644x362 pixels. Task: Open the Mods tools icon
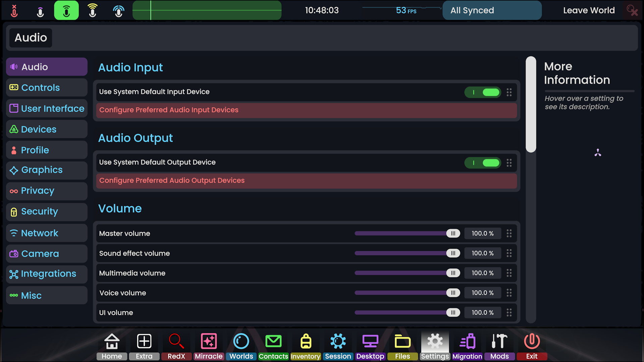coord(499,342)
